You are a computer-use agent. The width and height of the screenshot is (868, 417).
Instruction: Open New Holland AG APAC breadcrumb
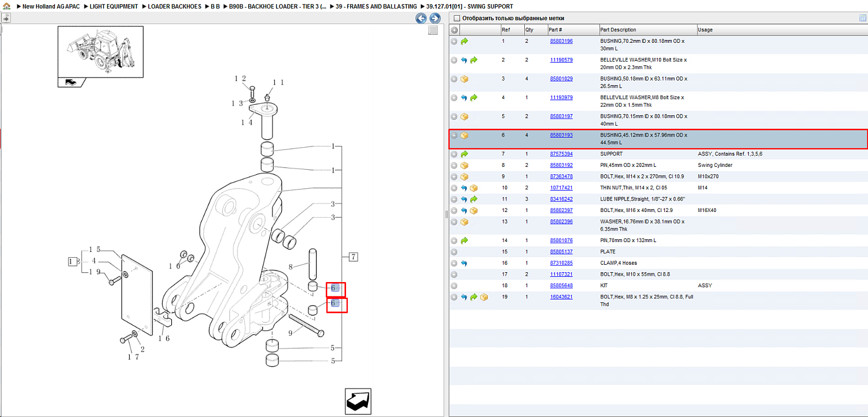[51, 6]
